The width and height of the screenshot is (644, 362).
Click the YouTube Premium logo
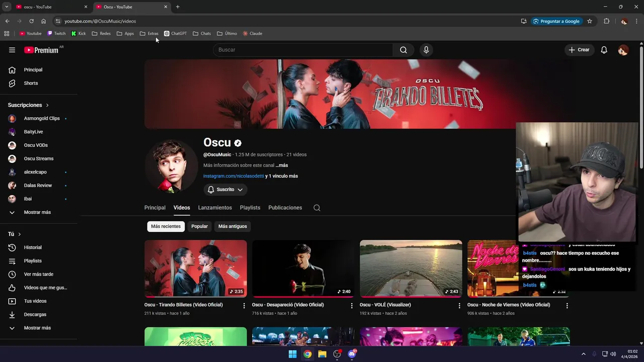point(41,50)
